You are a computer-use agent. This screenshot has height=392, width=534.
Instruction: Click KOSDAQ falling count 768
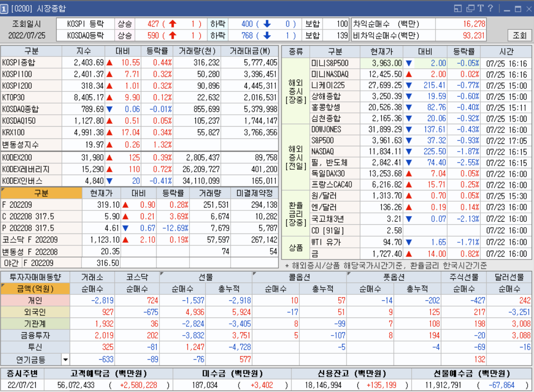247,35
